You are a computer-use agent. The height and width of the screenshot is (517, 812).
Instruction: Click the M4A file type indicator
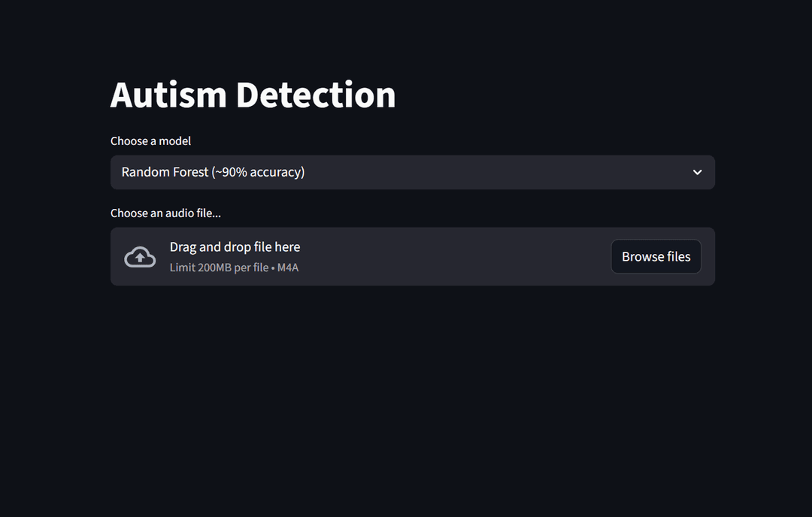point(289,268)
